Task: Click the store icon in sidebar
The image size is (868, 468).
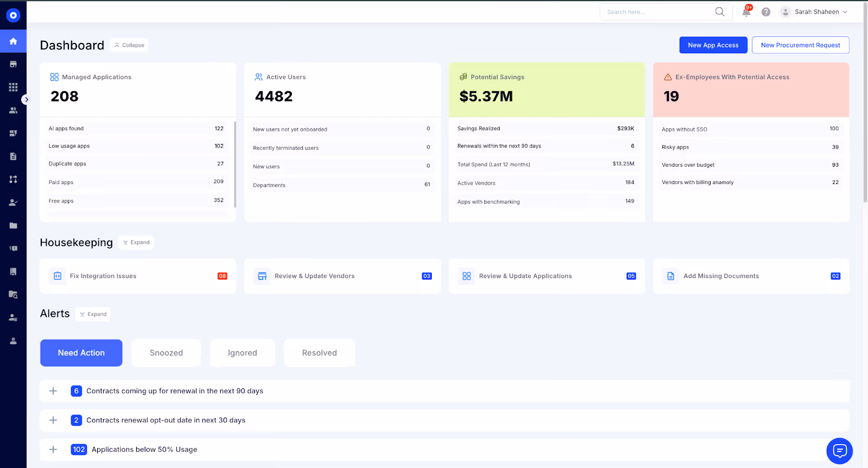Action: (13, 64)
